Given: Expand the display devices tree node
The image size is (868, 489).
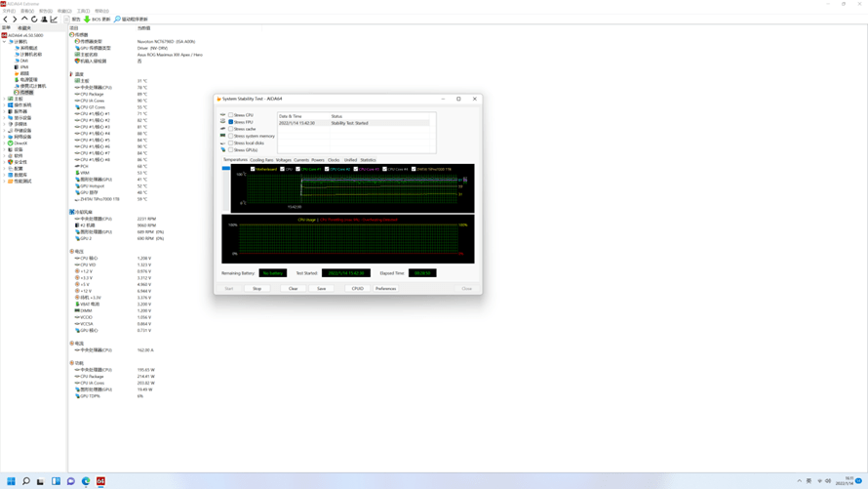Looking at the screenshot, I should (5, 117).
